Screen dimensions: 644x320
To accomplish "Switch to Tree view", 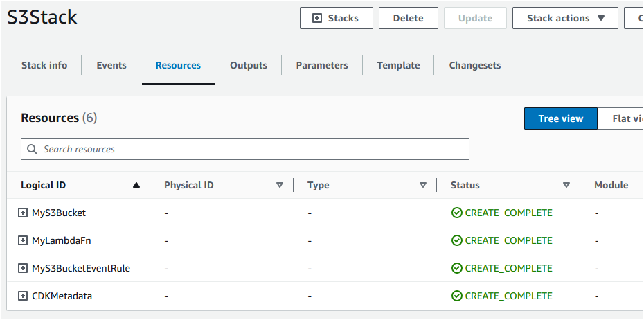I will pyautogui.click(x=560, y=118).
